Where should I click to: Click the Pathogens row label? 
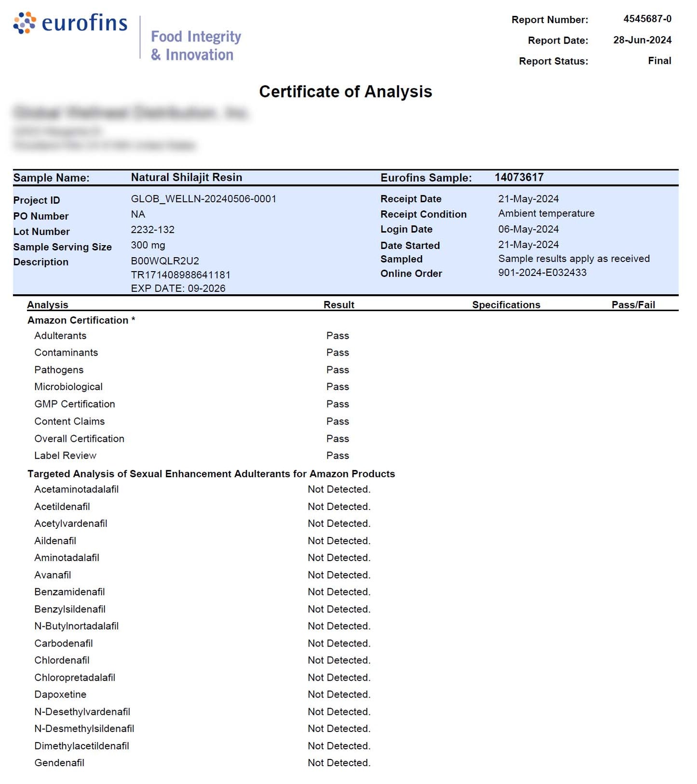click(59, 370)
